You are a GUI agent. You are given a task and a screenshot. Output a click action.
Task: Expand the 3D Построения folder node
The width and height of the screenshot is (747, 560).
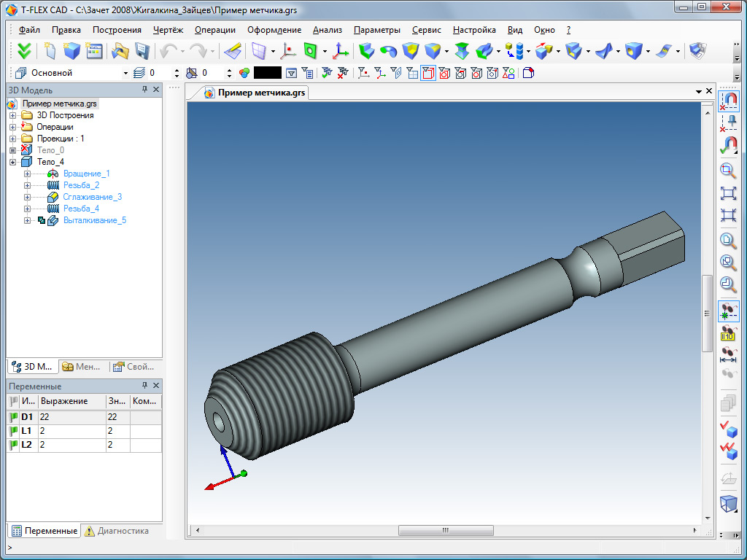tap(12, 115)
